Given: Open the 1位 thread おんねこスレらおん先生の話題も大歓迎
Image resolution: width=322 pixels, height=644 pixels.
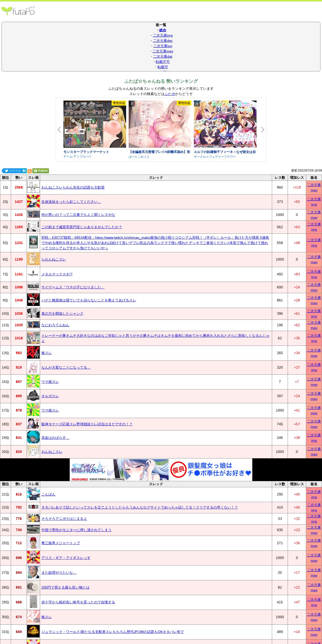Looking at the screenshot, I should pos(73,187).
